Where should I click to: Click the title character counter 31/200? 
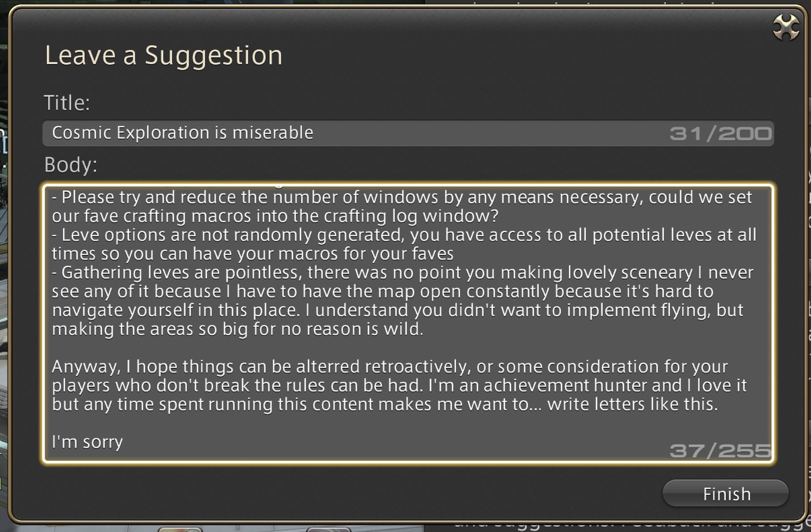coord(720,134)
